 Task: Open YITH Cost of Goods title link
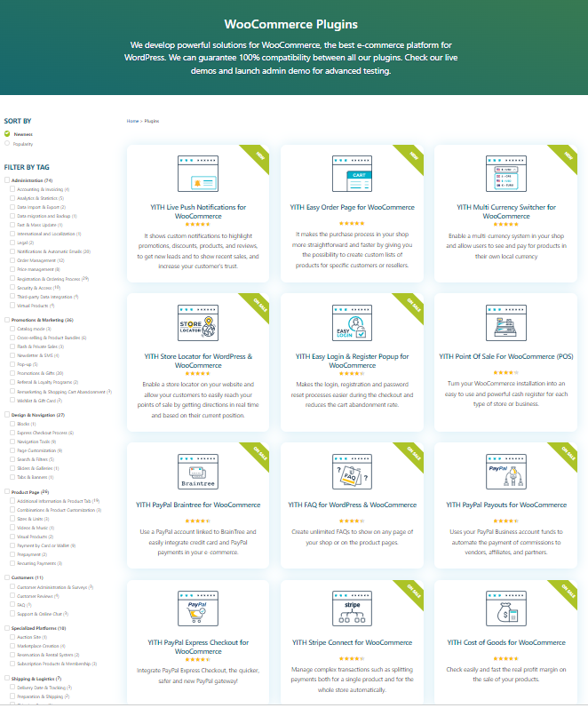coord(505,642)
